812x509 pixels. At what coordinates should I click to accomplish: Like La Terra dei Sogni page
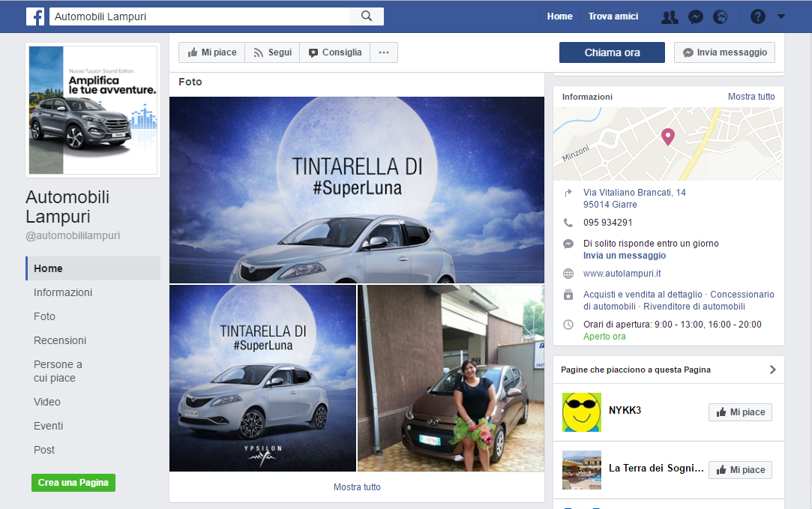pos(741,470)
